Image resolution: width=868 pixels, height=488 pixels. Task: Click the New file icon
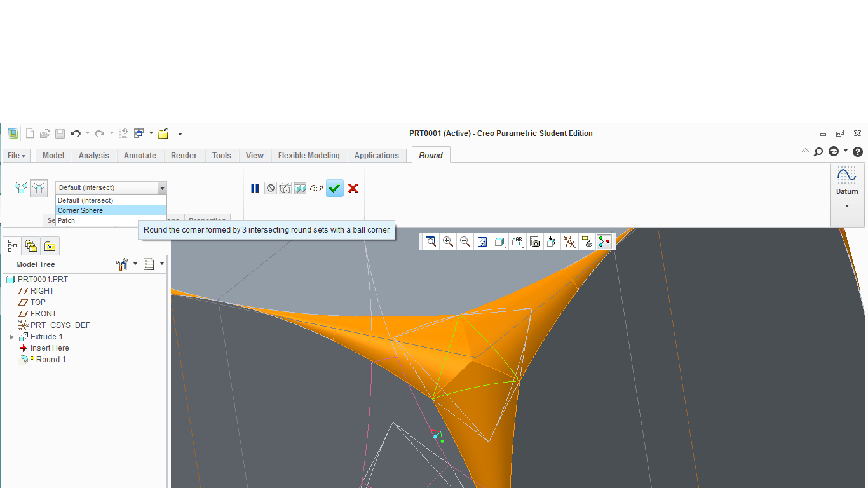[29, 133]
